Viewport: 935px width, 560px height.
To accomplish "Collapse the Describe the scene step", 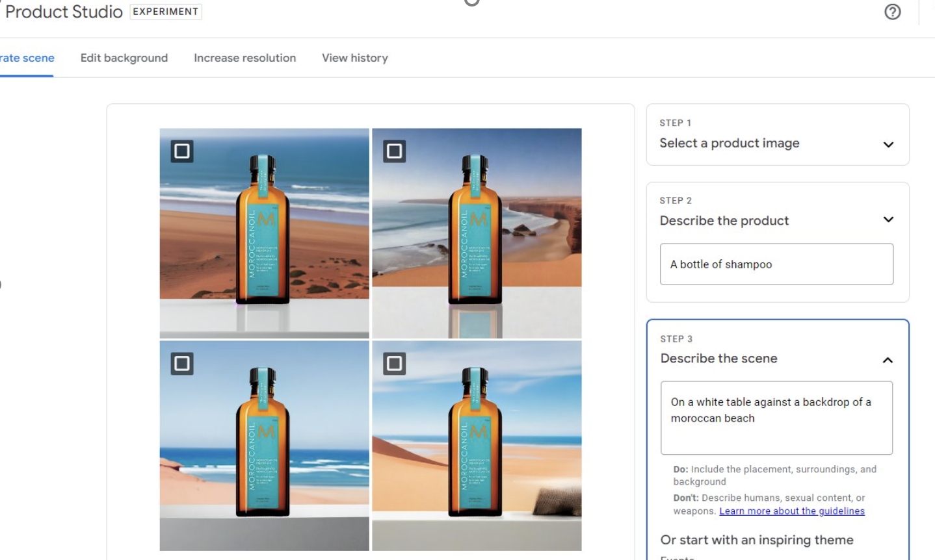I will click(x=890, y=358).
